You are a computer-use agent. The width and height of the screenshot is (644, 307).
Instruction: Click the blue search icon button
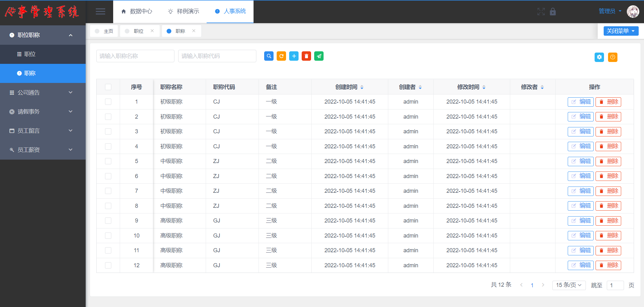click(269, 56)
